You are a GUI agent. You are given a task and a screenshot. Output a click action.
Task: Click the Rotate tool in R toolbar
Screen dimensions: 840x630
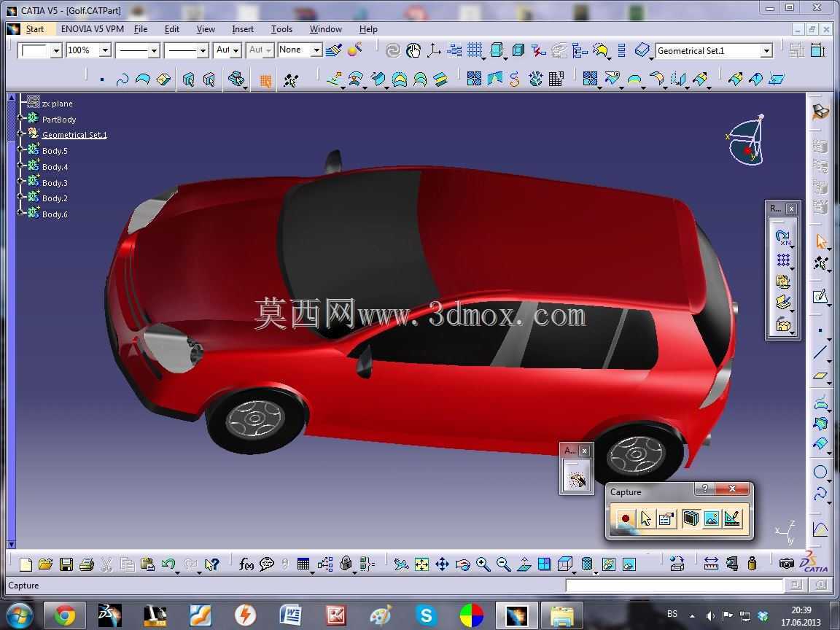(x=782, y=237)
